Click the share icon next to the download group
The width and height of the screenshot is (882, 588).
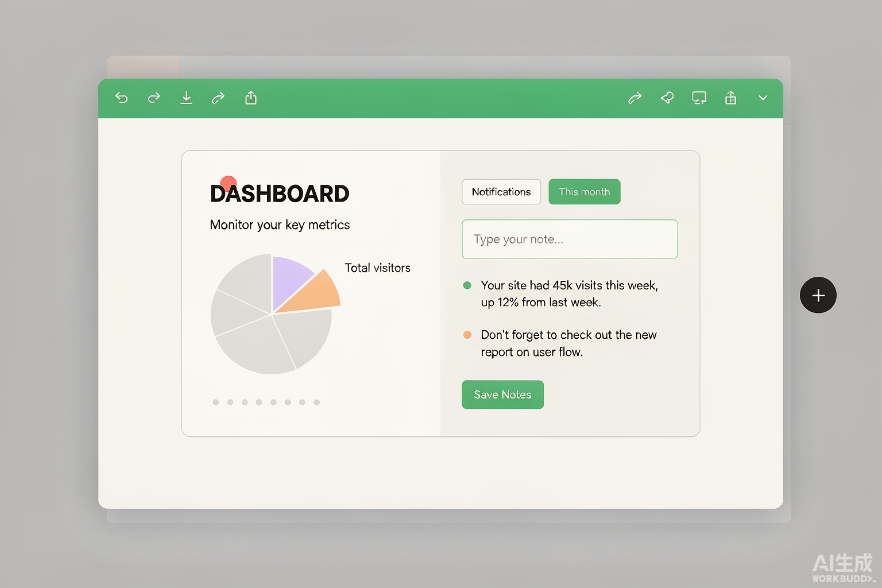coord(251,98)
